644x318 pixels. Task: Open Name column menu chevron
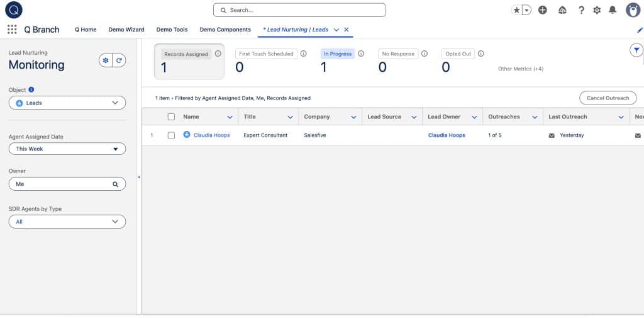click(x=230, y=117)
